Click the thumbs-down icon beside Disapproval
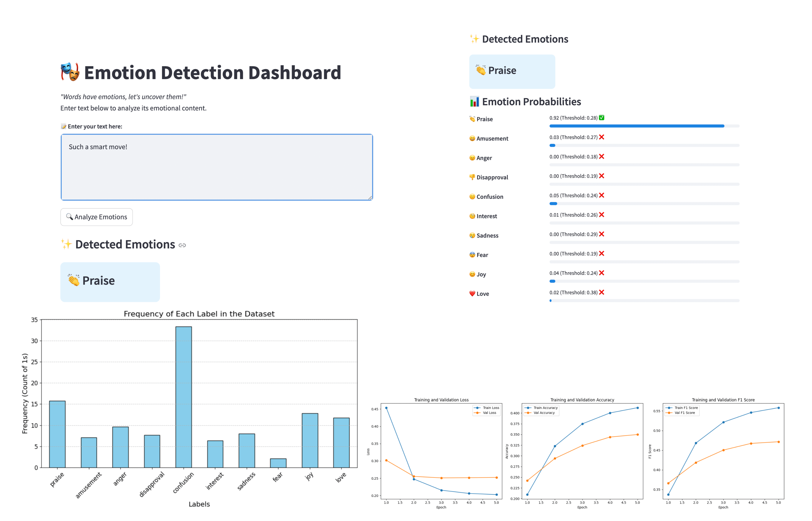 pyautogui.click(x=472, y=177)
